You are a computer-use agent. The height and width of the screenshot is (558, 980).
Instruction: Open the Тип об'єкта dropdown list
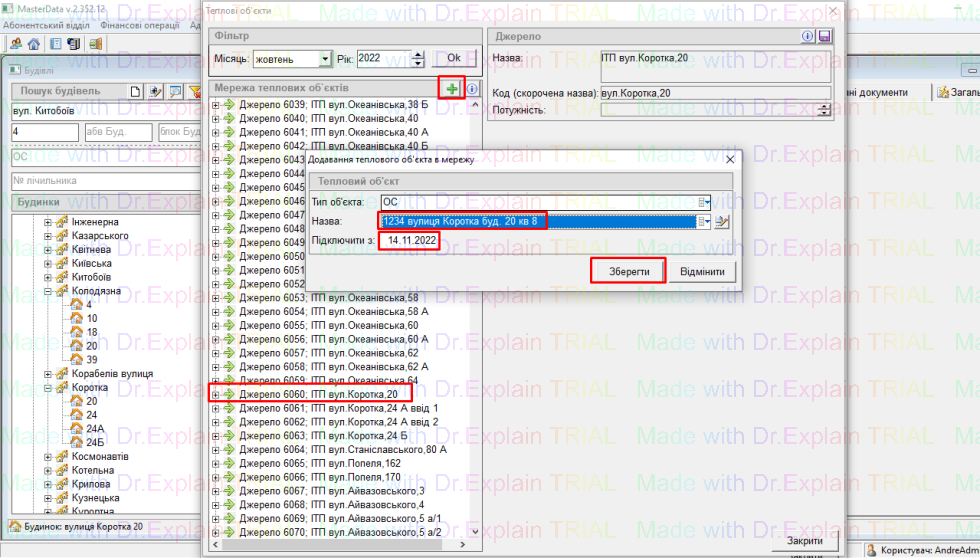coord(704,202)
